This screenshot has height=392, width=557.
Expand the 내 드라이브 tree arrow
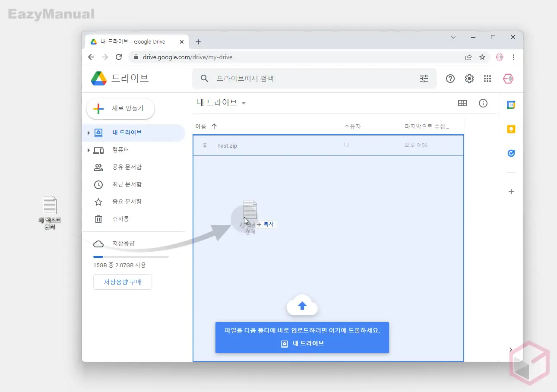click(x=89, y=133)
